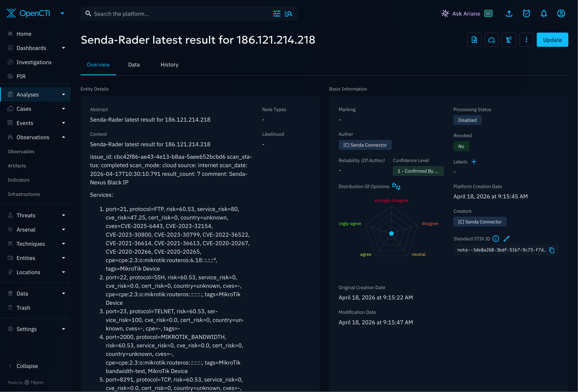
Task: Open the OpenCTI logo dropdown arrow
Action: point(62,13)
